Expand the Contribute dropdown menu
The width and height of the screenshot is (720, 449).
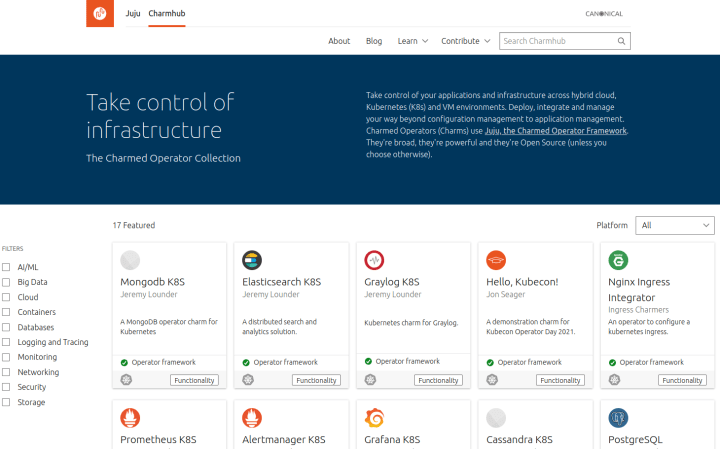coord(466,41)
